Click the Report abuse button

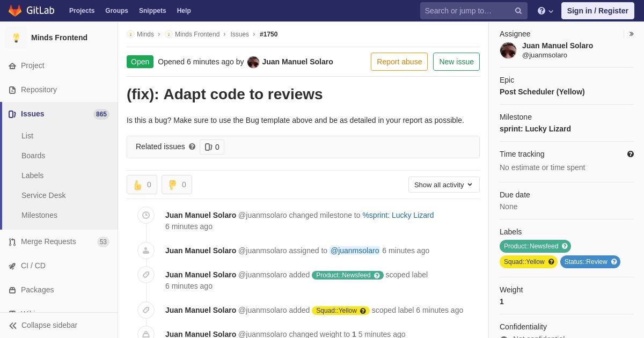coord(399,62)
